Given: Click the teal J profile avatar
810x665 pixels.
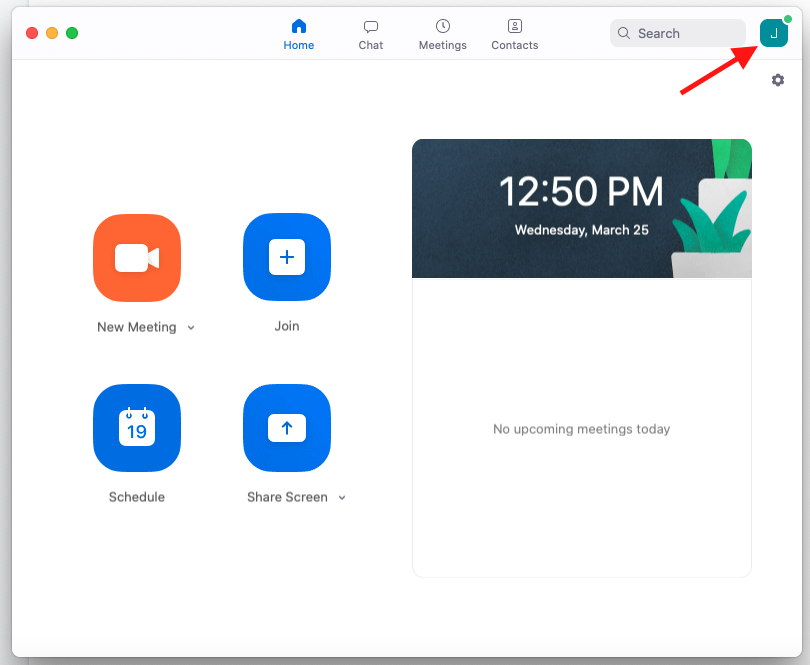Looking at the screenshot, I should [x=773, y=33].
